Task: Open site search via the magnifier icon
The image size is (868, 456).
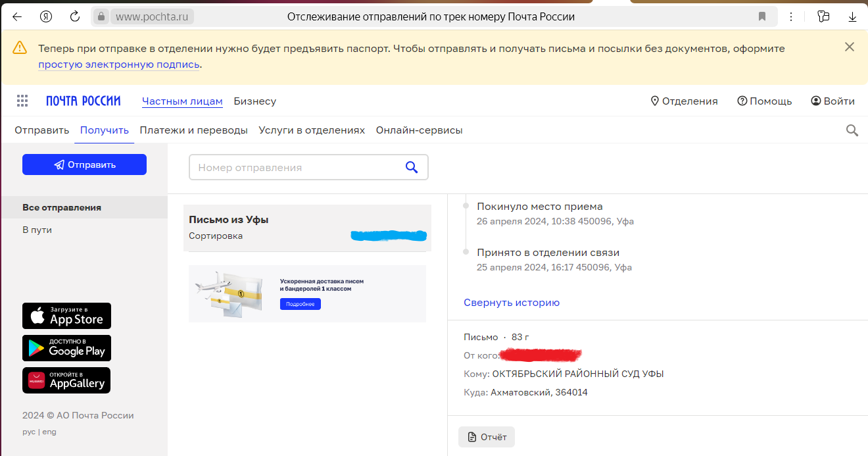Action: coord(852,130)
